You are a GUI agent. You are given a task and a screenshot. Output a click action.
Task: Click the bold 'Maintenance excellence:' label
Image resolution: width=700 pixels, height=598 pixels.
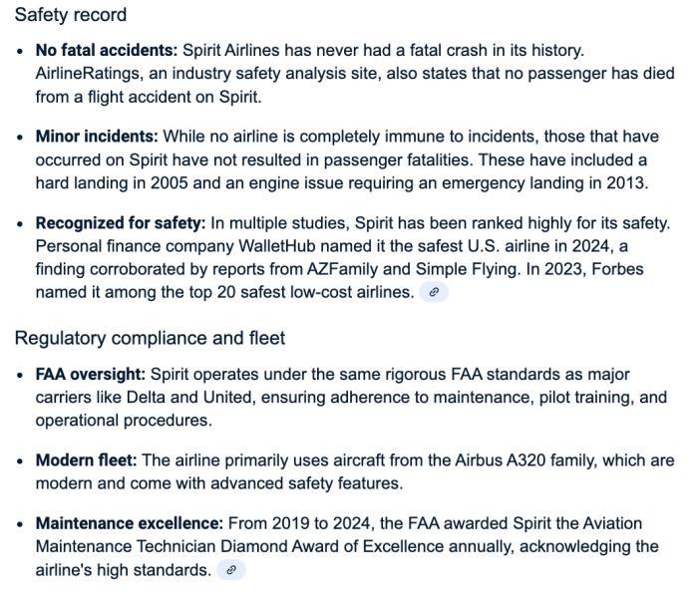pyautogui.click(x=129, y=523)
